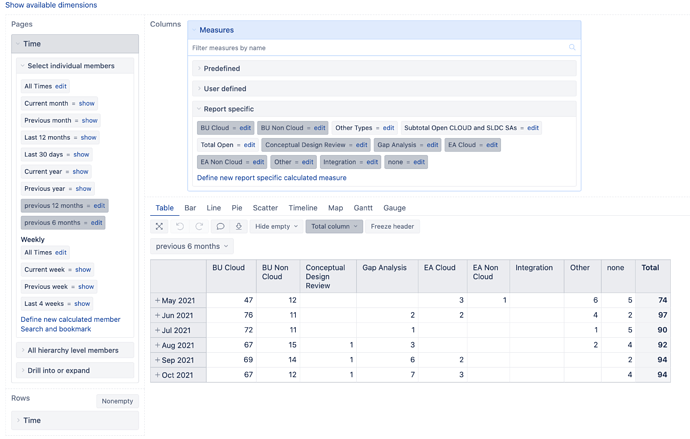Select the Total Open measure
Image resolution: width=690 pixels, height=439 pixels.
pyautogui.click(x=217, y=145)
